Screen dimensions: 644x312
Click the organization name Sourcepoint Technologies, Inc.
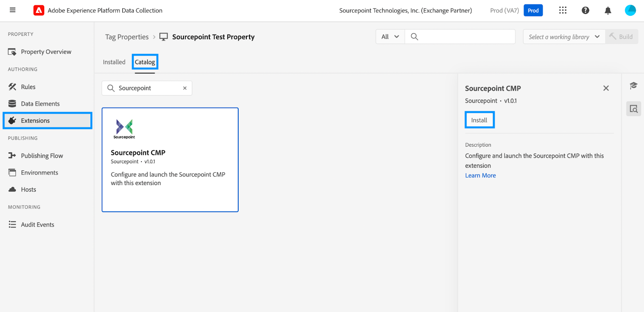point(405,10)
